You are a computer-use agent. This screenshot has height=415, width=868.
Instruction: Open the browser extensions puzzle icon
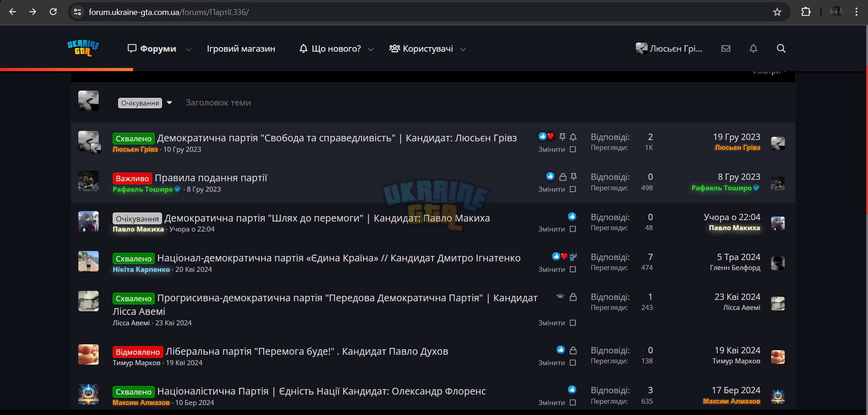[806, 12]
